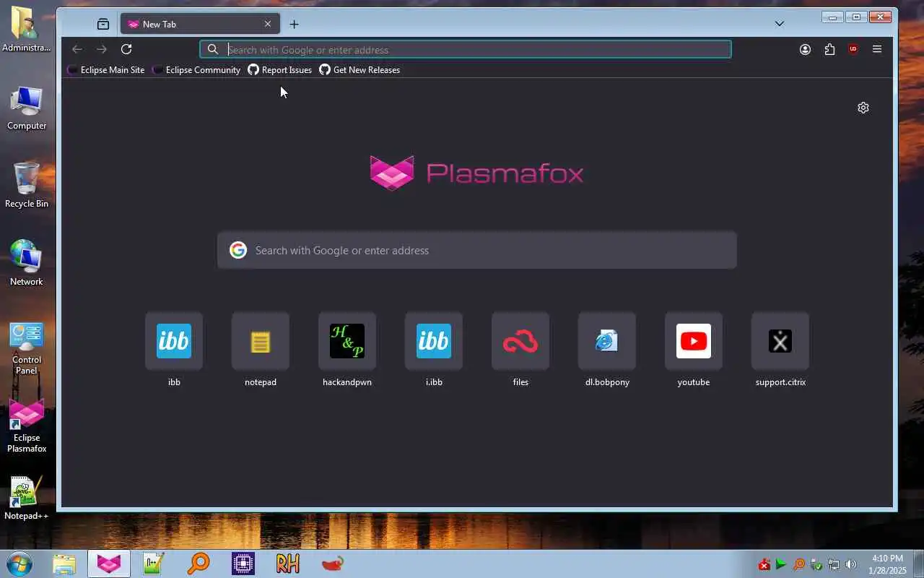Click the red X tray icon
Viewport: 924px width, 578px height.
pyautogui.click(x=764, y=564)
